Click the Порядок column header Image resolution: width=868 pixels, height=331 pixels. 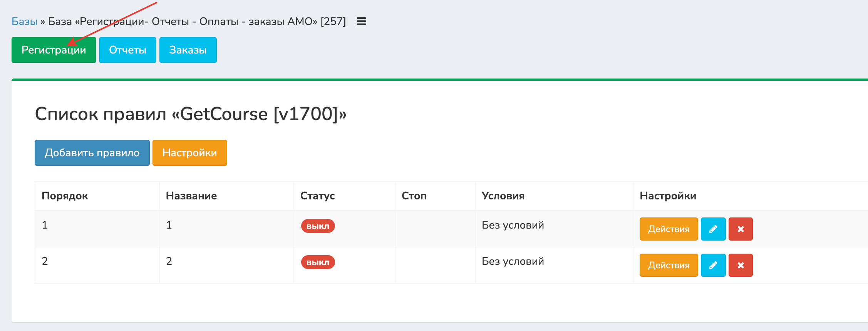coord(65,196)
